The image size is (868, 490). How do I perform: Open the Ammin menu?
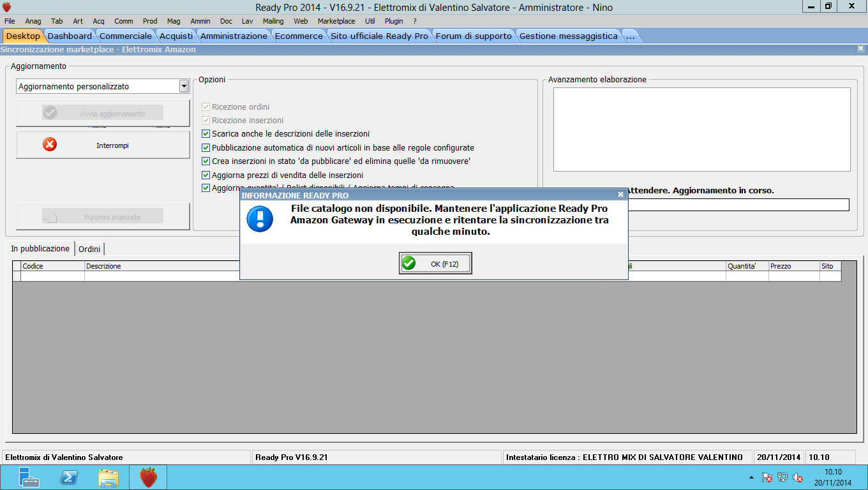click(200, 21)
